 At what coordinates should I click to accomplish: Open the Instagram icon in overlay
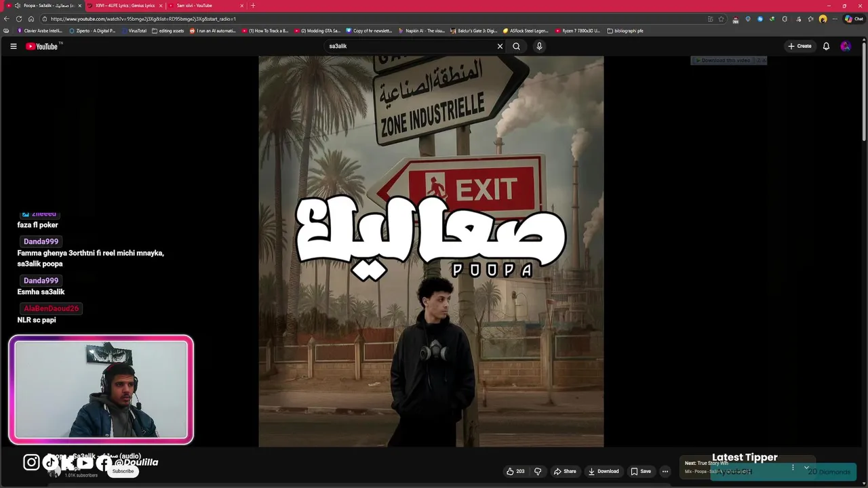tap(31, 462)
